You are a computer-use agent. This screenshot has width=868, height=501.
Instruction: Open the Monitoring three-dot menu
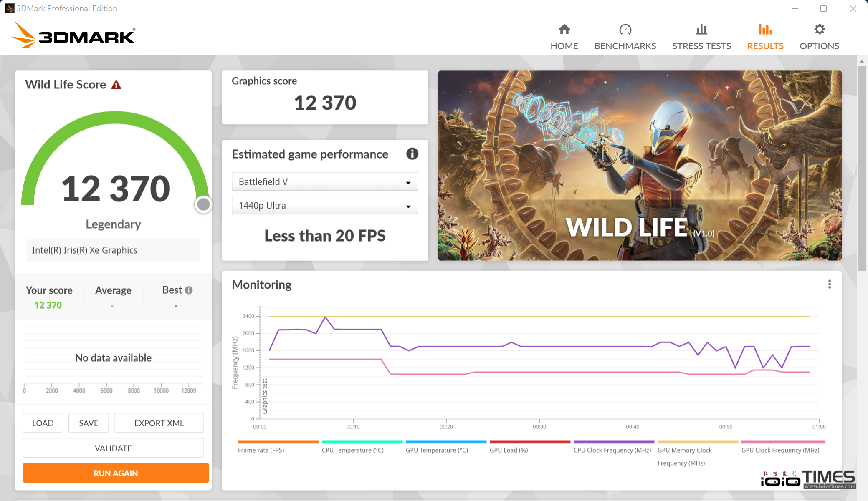pyautogui.click(x=829, y=284)
